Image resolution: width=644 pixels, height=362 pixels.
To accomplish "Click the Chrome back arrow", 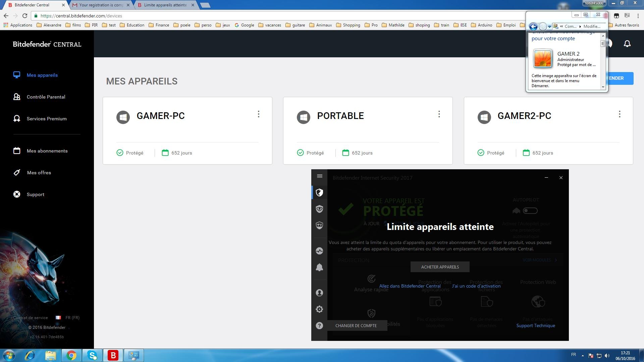I will [6, 16].
